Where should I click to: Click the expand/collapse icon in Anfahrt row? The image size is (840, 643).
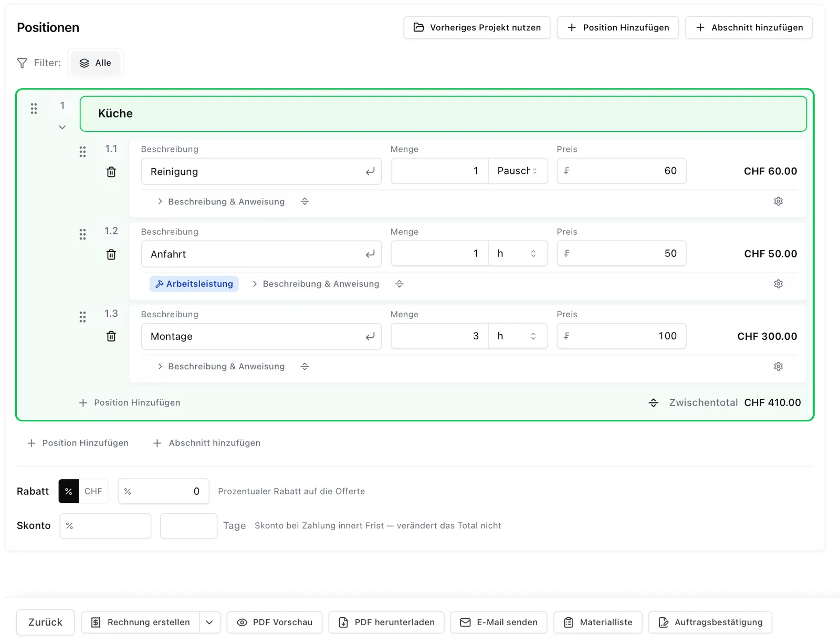[x=400, y=284]
